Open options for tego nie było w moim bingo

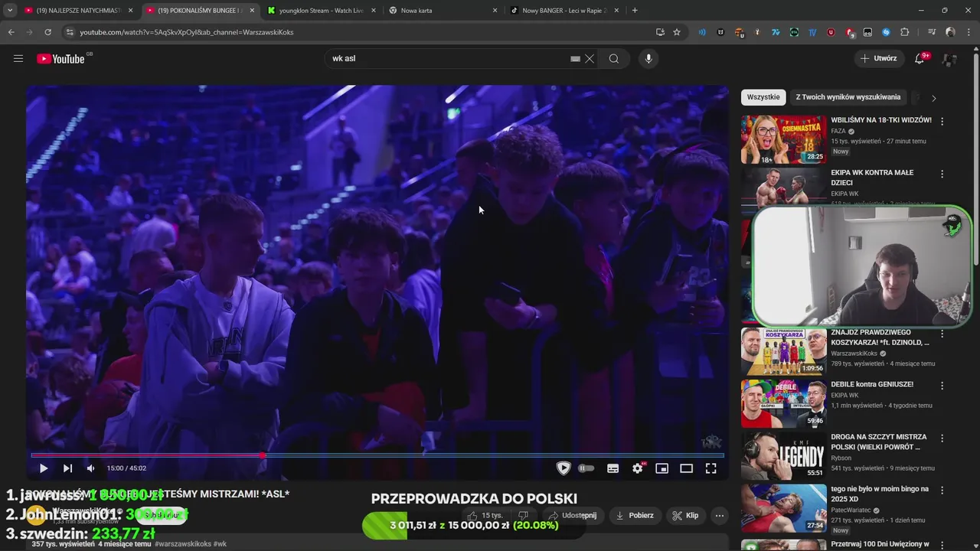(942, 491)
